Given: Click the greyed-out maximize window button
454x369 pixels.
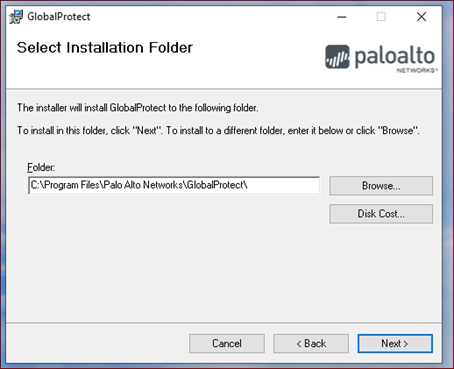Looking at the screenshot, I should [381, 17].
